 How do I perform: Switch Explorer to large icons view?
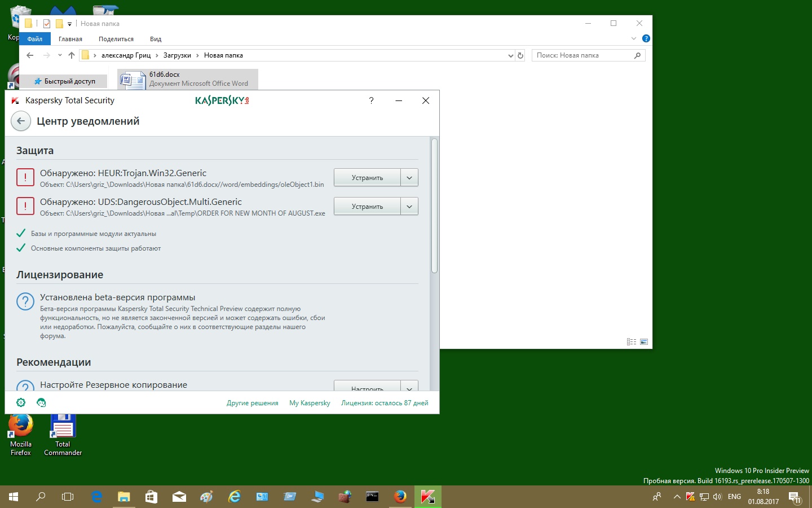pyautogui.click(x=644, y=341)
